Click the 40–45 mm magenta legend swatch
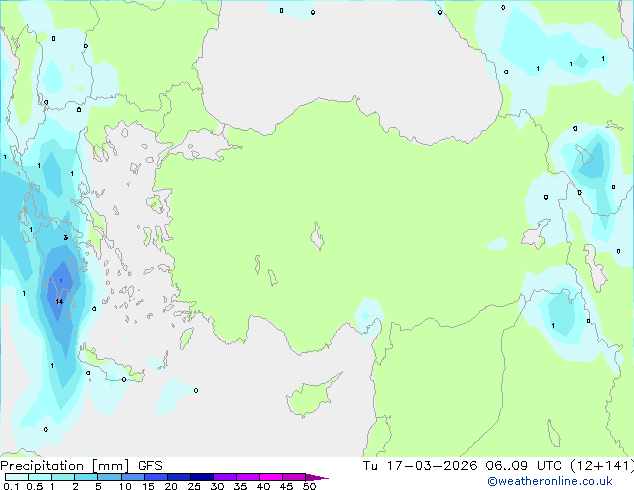Viewport: 634px width, 490px height. (x=271, y=477)
